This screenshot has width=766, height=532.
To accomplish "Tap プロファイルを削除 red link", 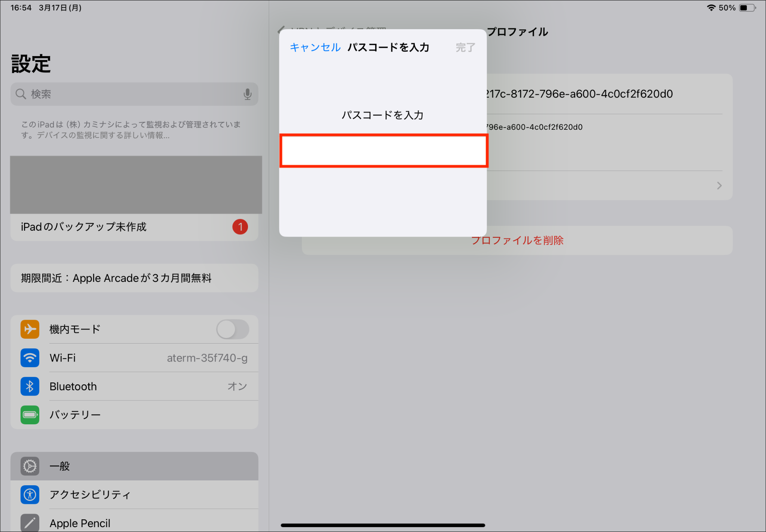I will pos(517,240).
